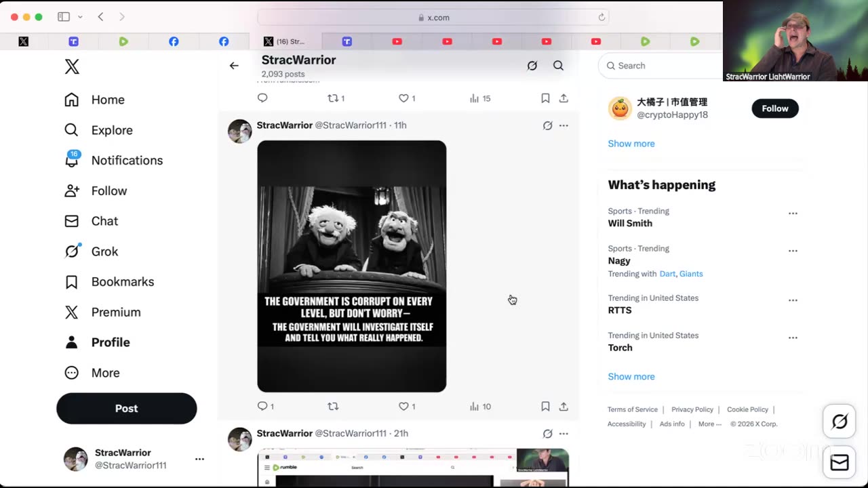
Task: Open the Will Smith trending topic
Action: coord(630,223)
